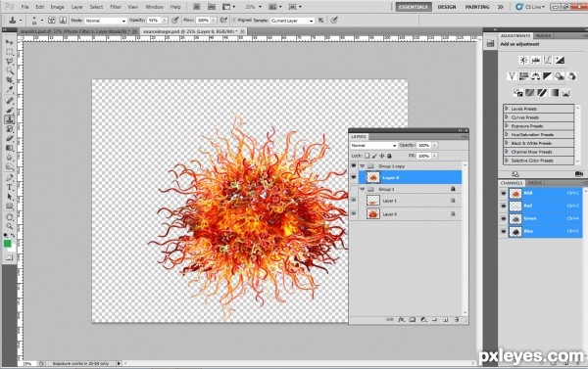Screen dimensions: 588x369
Task: Click the stamp Opacity value field
Action: pyautogui.click(x=154, y=21)
